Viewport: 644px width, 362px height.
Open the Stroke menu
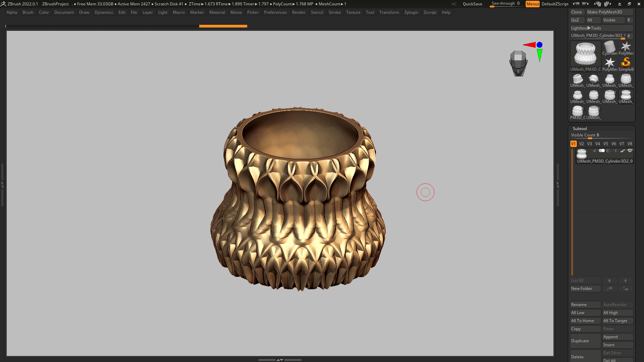click(x=334, y=12)
